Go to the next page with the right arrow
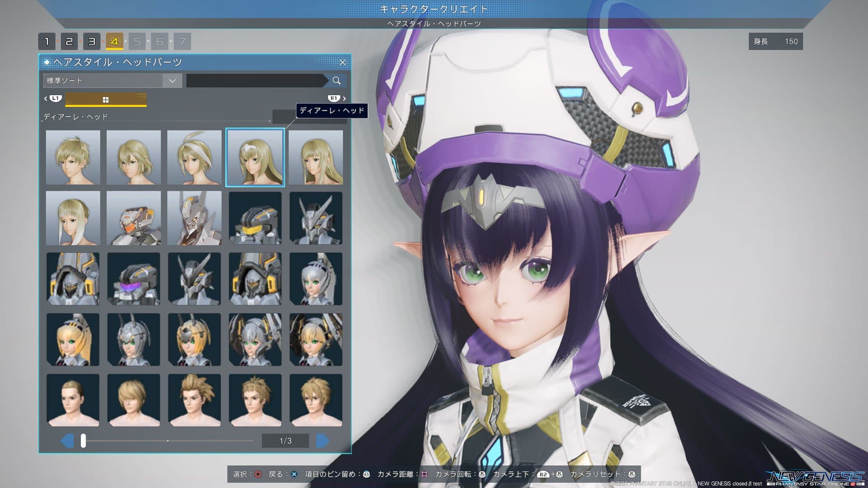Image resolution: width=868 pixels, height=488 pixels. 322,441
